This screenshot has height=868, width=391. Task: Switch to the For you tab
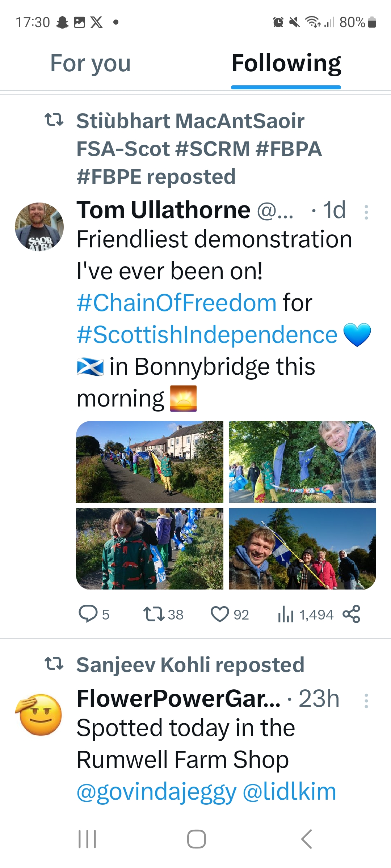91,64
